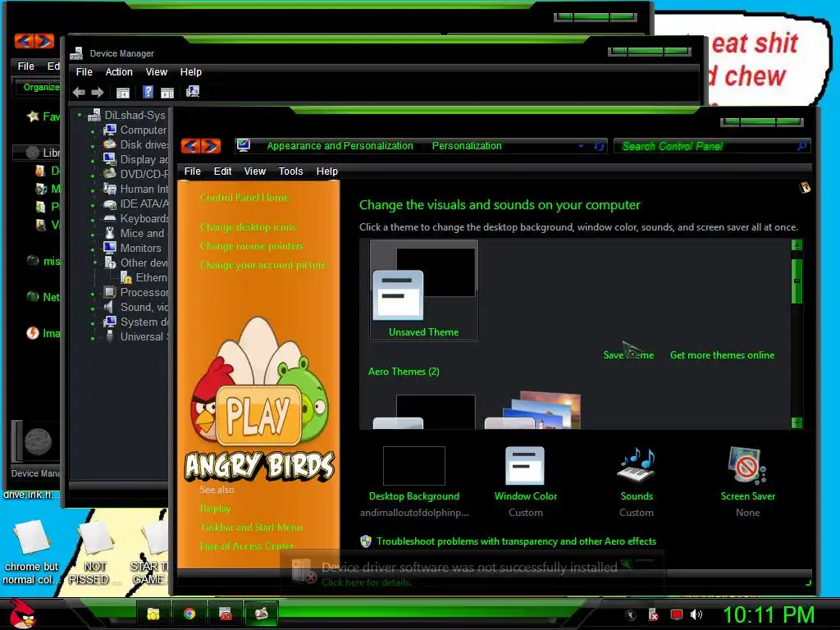Click Appearance and Personalization breadcrumb
This screenshot has width=840, height=630.
[340, 146]
